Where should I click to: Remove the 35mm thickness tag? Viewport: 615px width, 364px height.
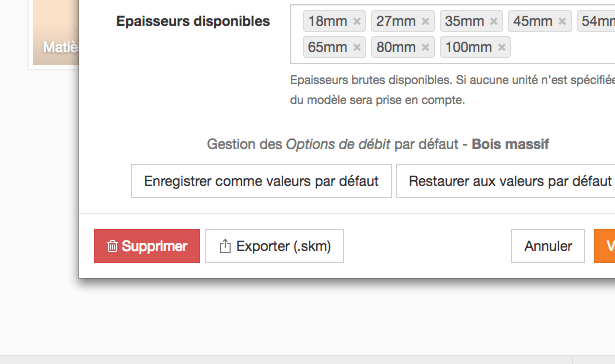point(494,21)
